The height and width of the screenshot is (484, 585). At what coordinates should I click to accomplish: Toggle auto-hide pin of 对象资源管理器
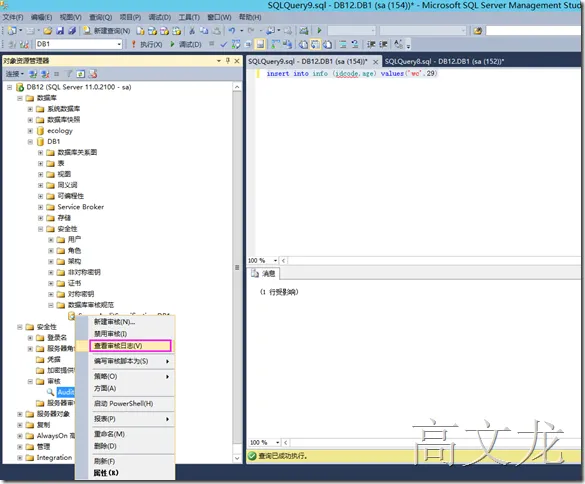pos(228,60)
